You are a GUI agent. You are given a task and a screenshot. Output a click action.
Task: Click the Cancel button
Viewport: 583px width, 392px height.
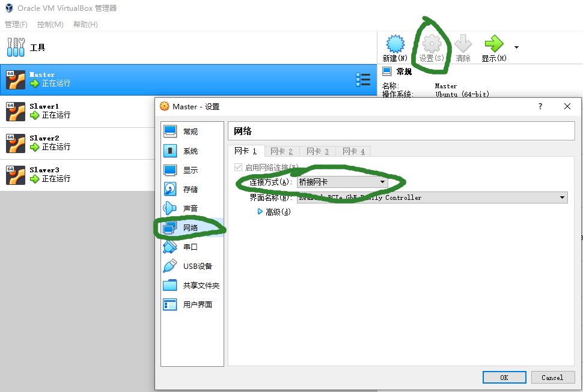pyautogui.click(x=552, y=378)
